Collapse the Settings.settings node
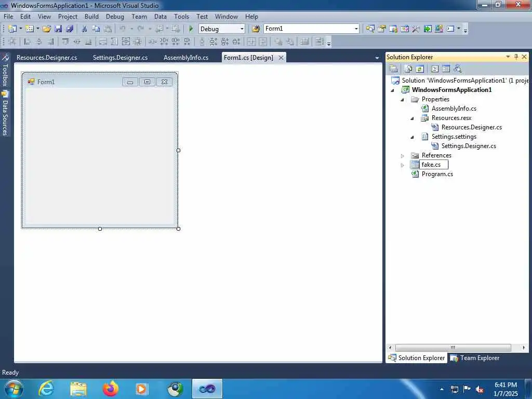This screenshot has width=532, height=399. (x=412, y=137)
